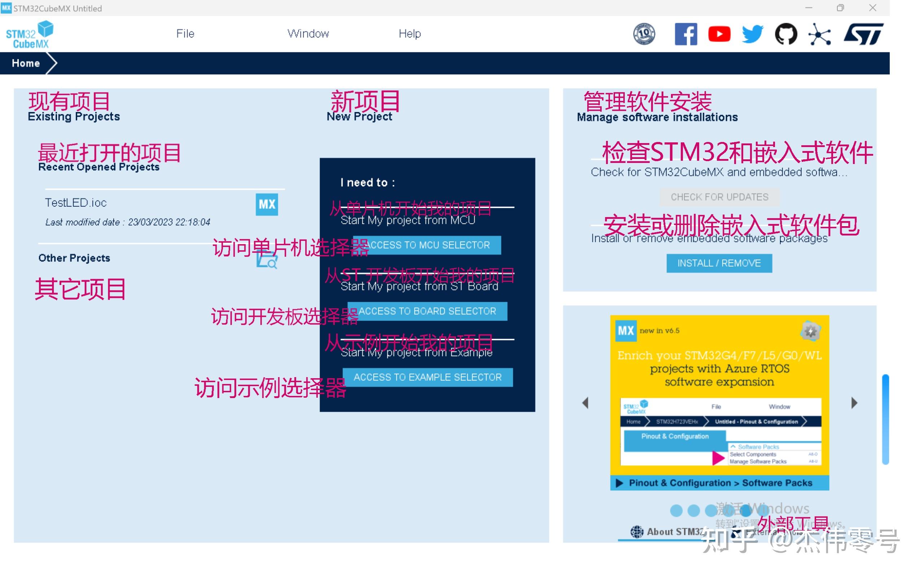Click ACCESS TO EXAMPLE SELECTOR button
This screenshot has width=924, height=578.
pyautogui.click(x=427, y=377)
